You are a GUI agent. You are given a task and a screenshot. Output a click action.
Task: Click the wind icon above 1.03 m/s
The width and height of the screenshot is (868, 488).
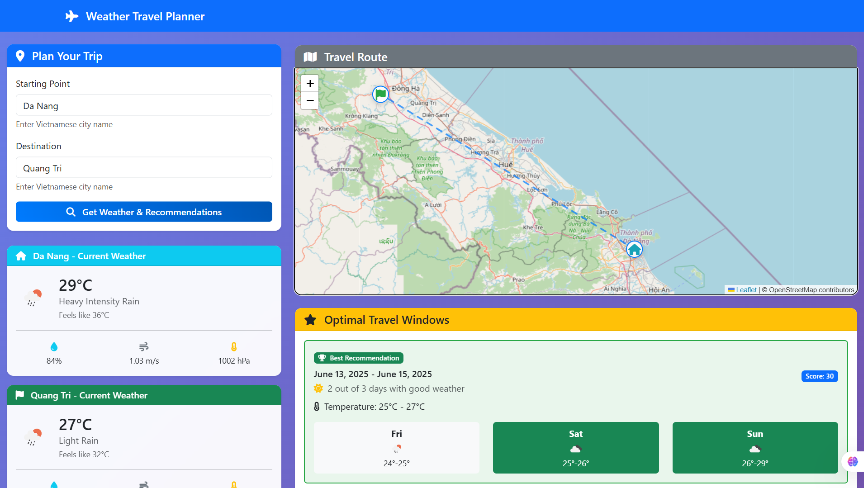coord(144,346)
